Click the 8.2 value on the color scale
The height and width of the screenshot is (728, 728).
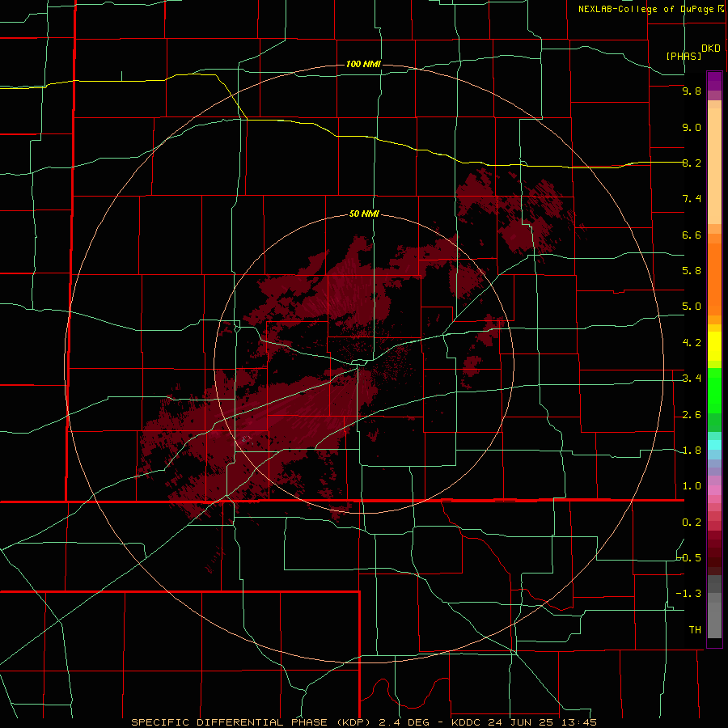coord(692,163)
